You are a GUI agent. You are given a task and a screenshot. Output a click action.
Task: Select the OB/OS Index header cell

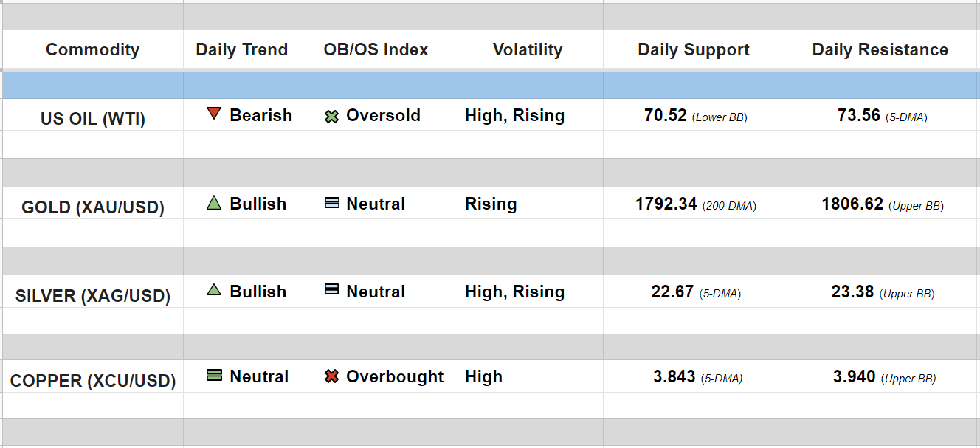click(376, 49)
